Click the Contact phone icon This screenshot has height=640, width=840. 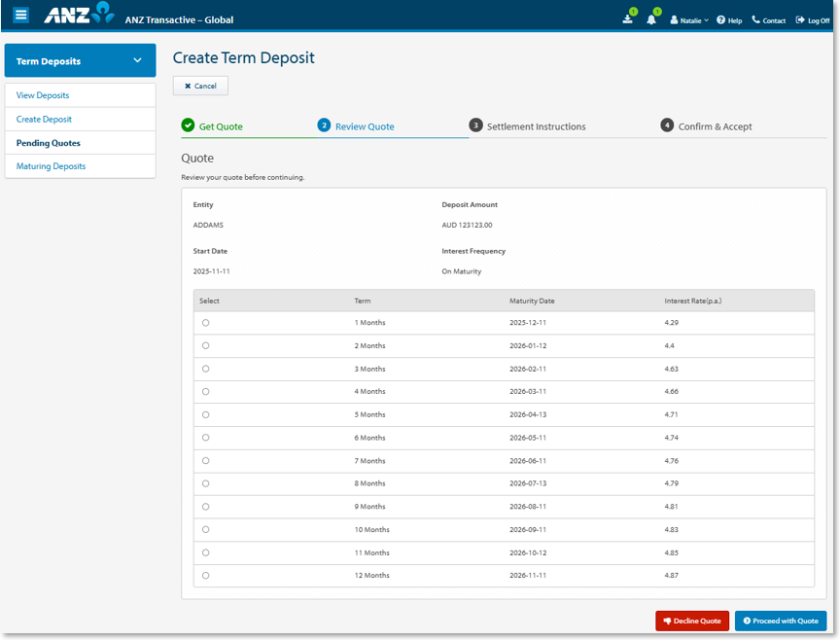pos(755,19)
